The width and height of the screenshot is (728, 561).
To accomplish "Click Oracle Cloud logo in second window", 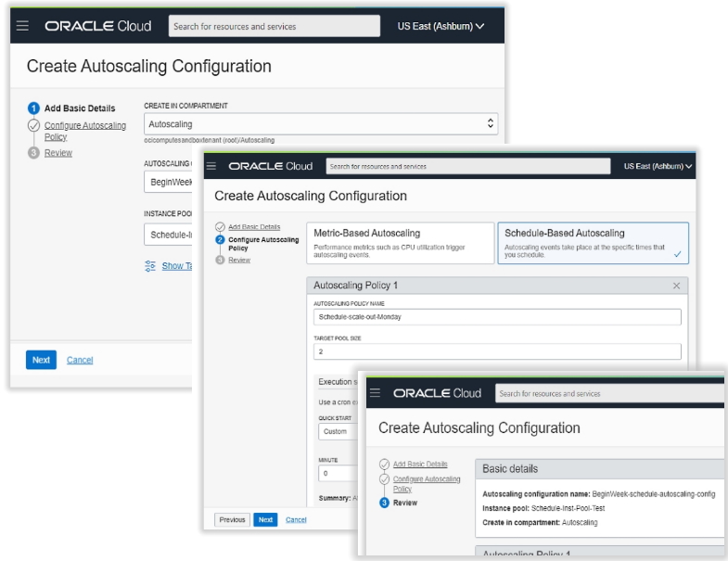I will (270, 166).
